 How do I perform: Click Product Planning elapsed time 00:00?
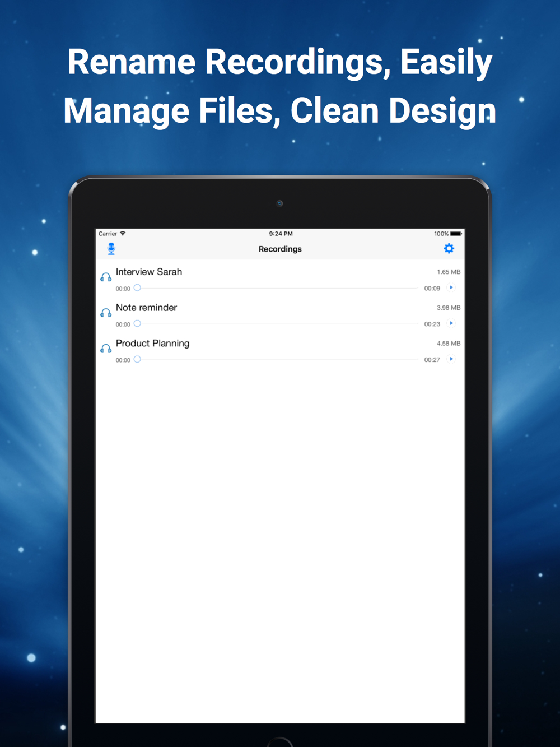pos(123,361)
